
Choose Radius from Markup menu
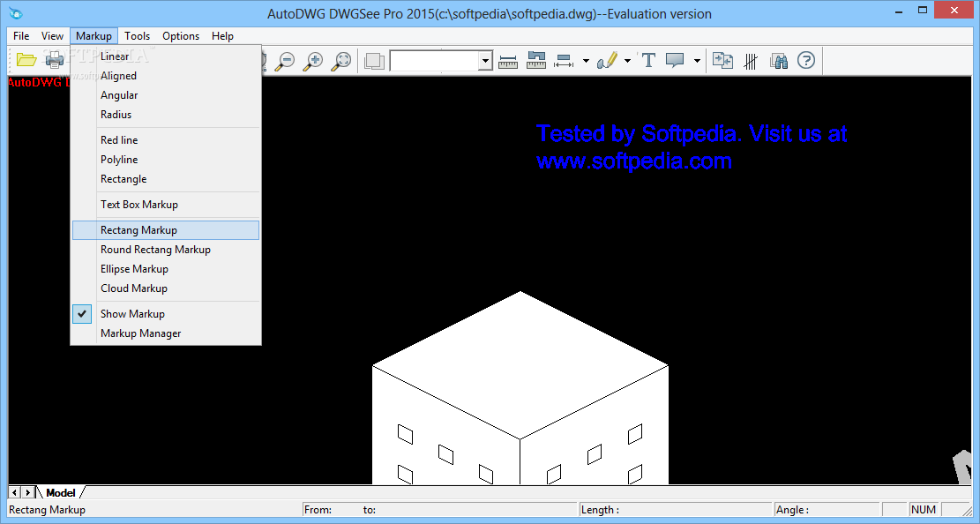(x=166, y=115)
